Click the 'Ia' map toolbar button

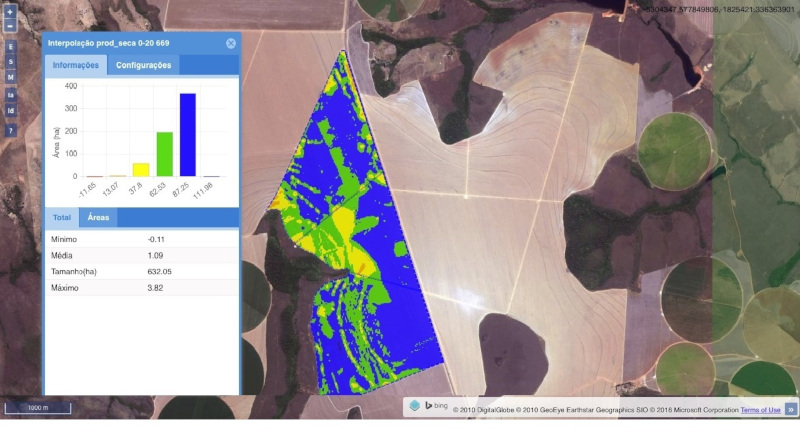point(10,95)
